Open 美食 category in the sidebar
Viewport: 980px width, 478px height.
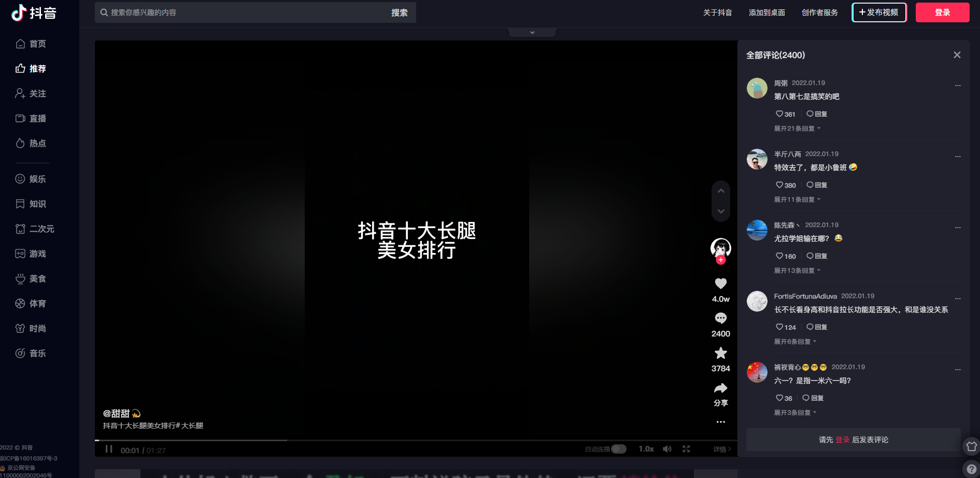coord(31,279)
